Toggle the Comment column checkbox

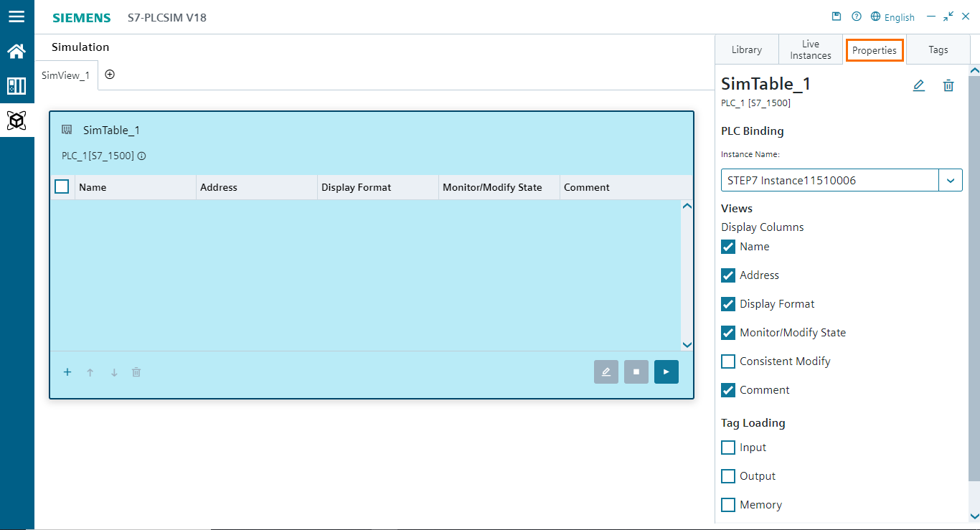click(728, 390)
